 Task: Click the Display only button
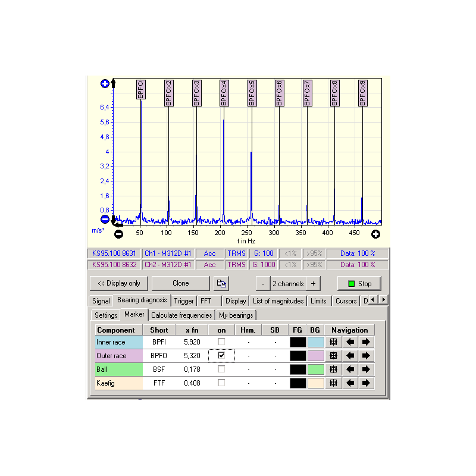(x=119, y=284)
